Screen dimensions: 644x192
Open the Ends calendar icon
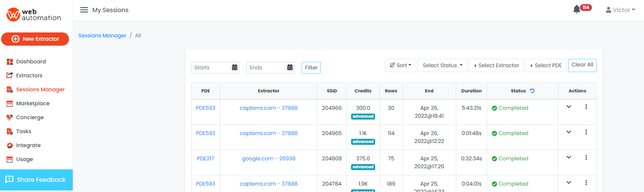290,68
